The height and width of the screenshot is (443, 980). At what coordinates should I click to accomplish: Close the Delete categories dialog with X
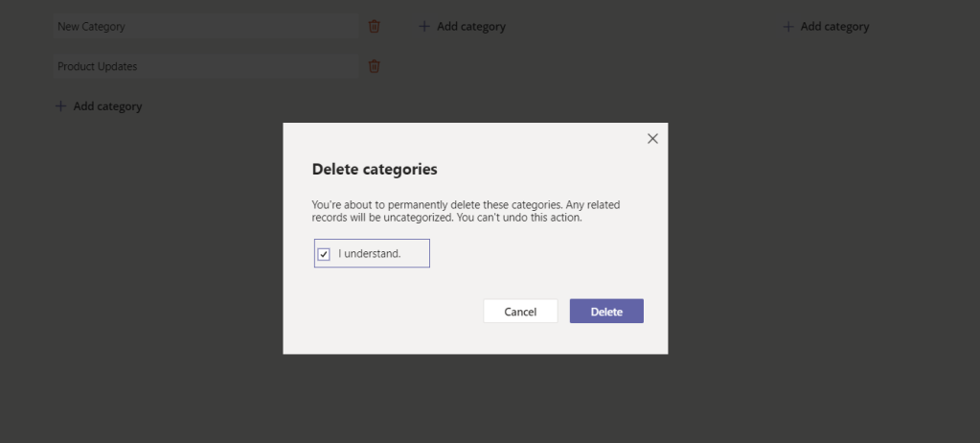652,139
